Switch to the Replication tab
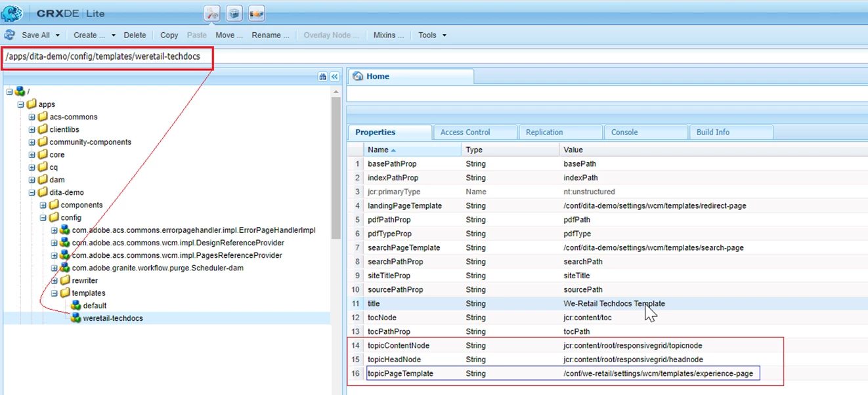The height and width of the screenshot is (395, 868). 561,132
